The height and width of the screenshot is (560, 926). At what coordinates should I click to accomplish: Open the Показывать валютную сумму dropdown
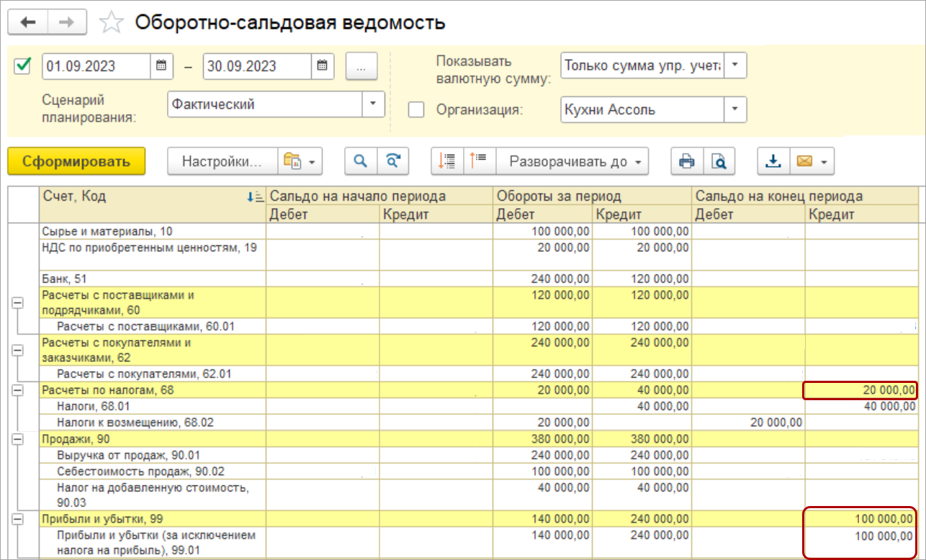tap(735, 65)
